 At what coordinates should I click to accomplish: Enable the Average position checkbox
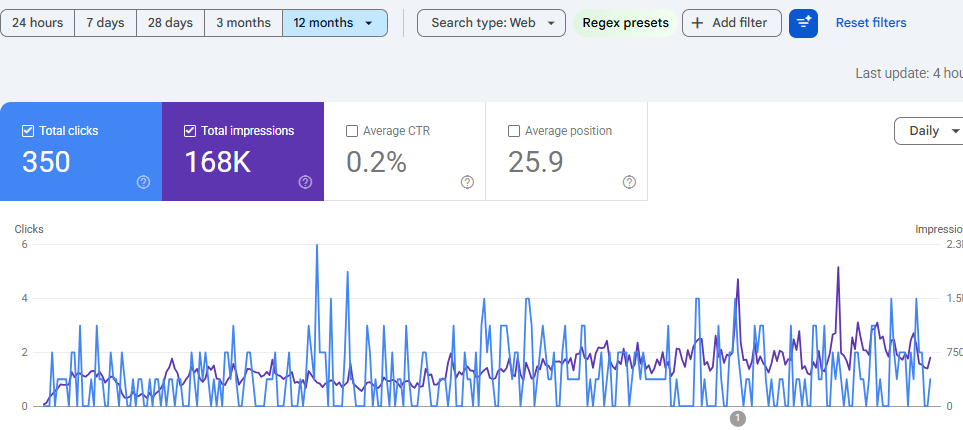[514, 131]
